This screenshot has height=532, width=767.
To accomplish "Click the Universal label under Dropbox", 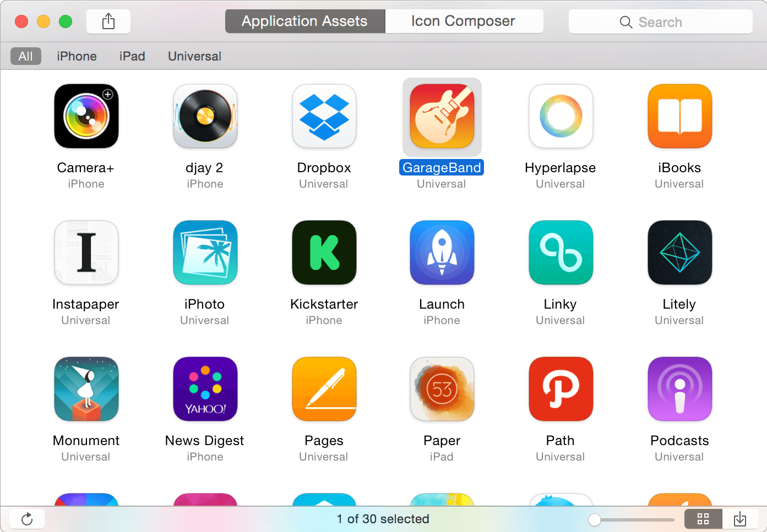I will [x=324, y=184].
